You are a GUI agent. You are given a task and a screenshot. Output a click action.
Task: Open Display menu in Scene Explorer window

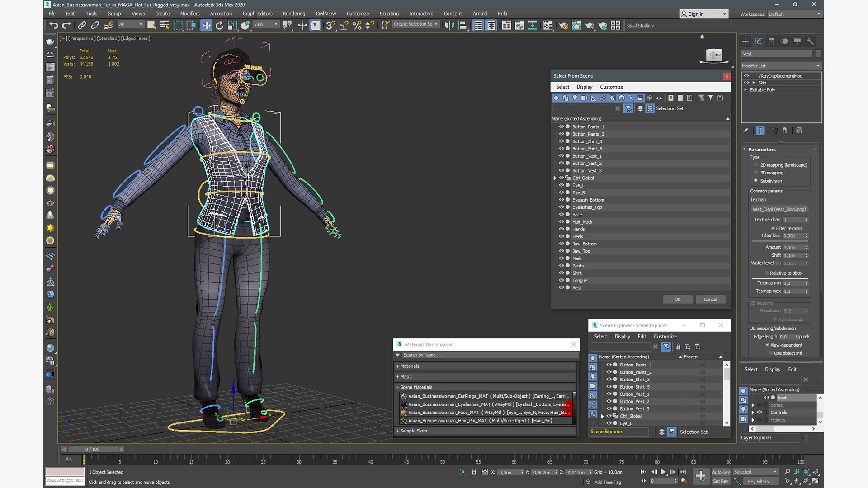pyautogui.click(x=622, y=336)
